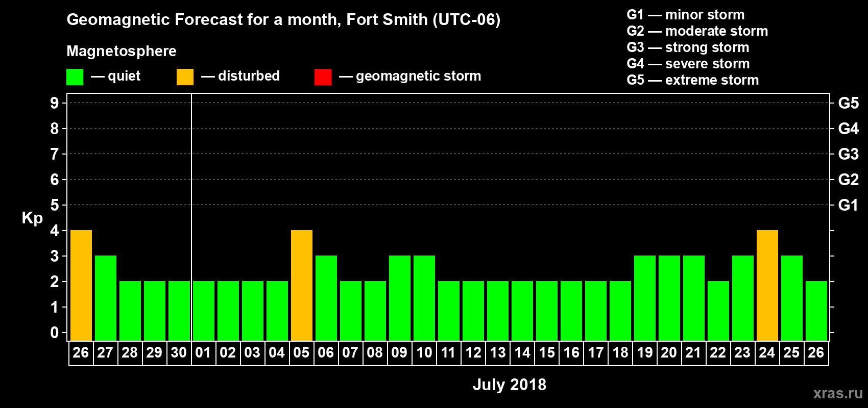This screenshot has width=868, height=408.
Task: Click the Geomagnetic Forecast chart title
Action: click(283, 20)
